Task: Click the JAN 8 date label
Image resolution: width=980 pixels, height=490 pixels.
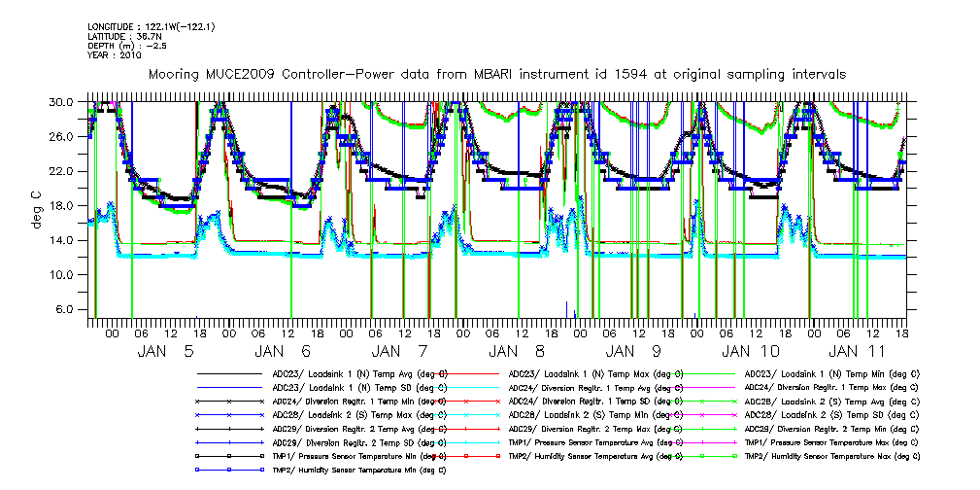Action: 517,350
